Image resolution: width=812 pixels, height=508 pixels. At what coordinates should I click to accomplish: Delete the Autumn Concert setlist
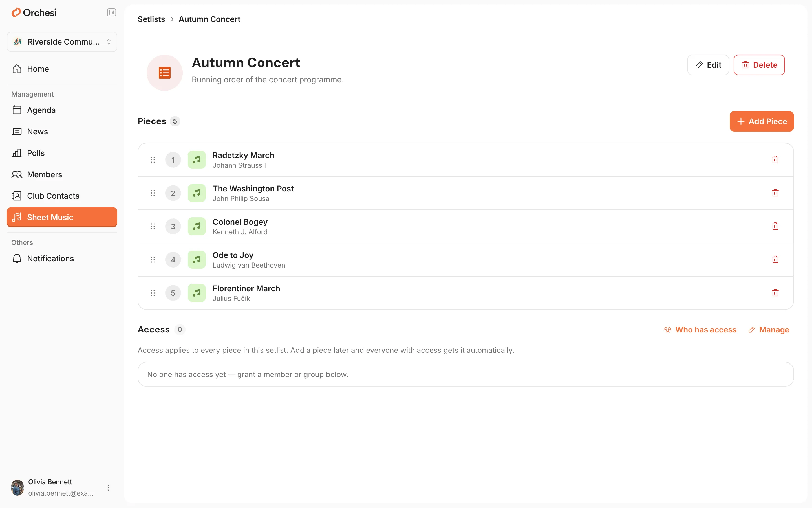759,65
